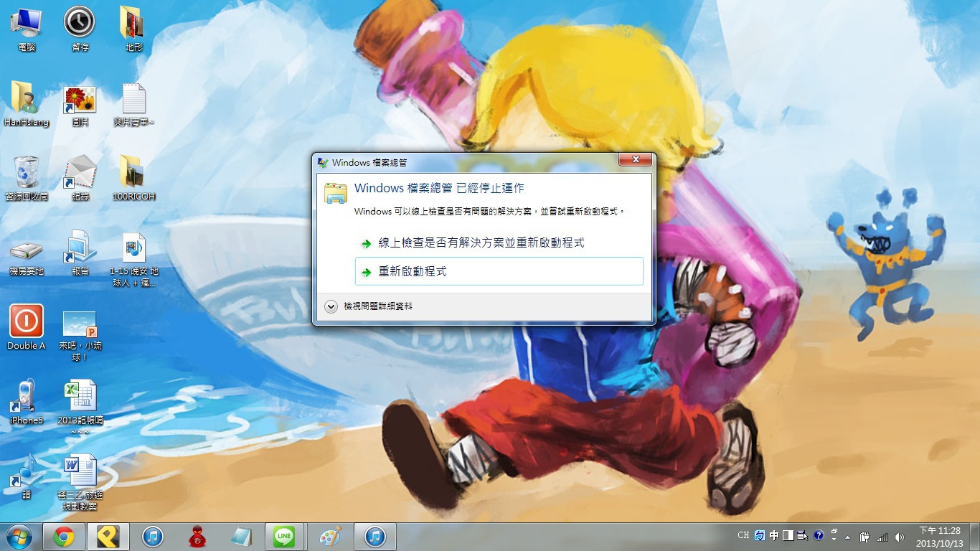Open IME tool menu icon
Image resolution: width=980 pixels, height=551 pixels.
pos(803,535)
